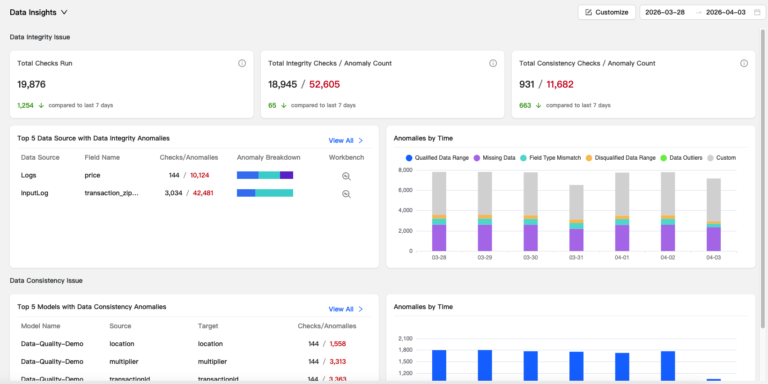Click the Data-Quality-Demo location row
The height and width of the screenshot is (384, 768).
(x=193, y=344)
